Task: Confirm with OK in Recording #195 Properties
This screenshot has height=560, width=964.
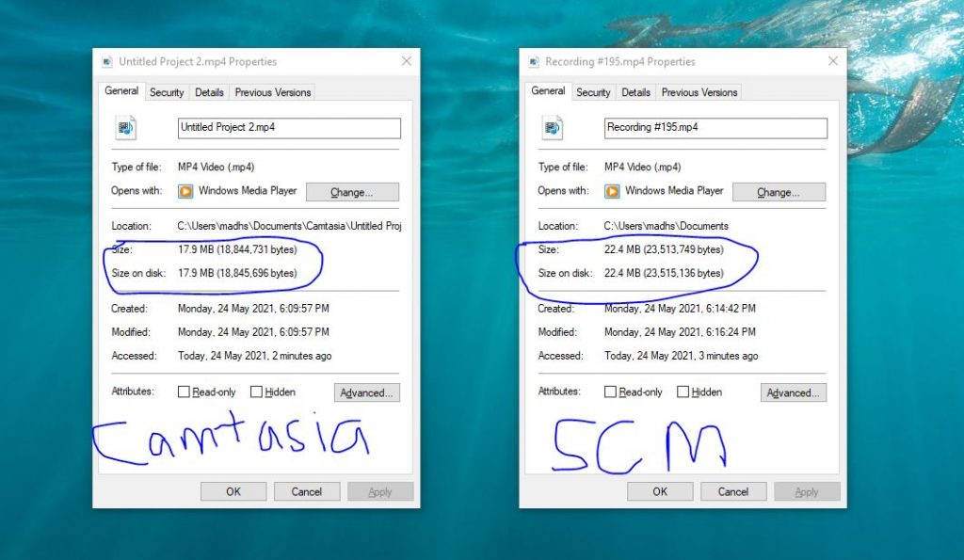Action: (660, 492)
